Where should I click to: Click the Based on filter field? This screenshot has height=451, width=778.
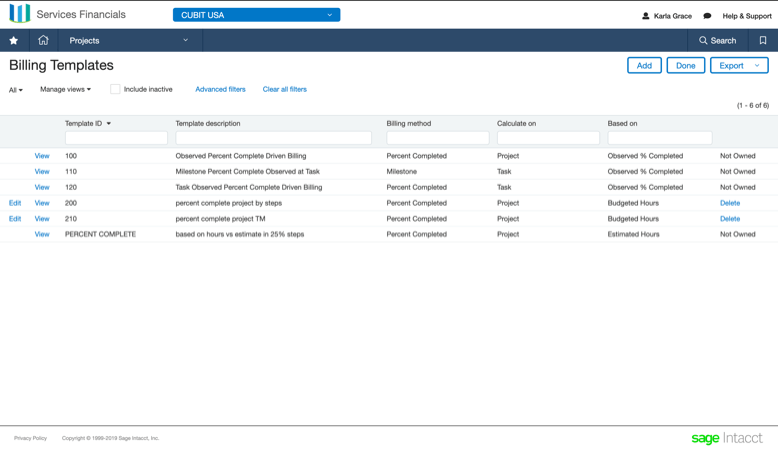point(660,138)
